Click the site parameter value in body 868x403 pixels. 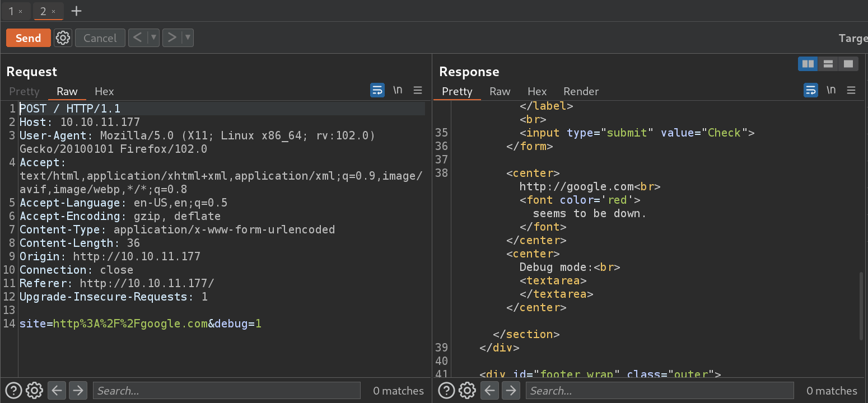130,324
